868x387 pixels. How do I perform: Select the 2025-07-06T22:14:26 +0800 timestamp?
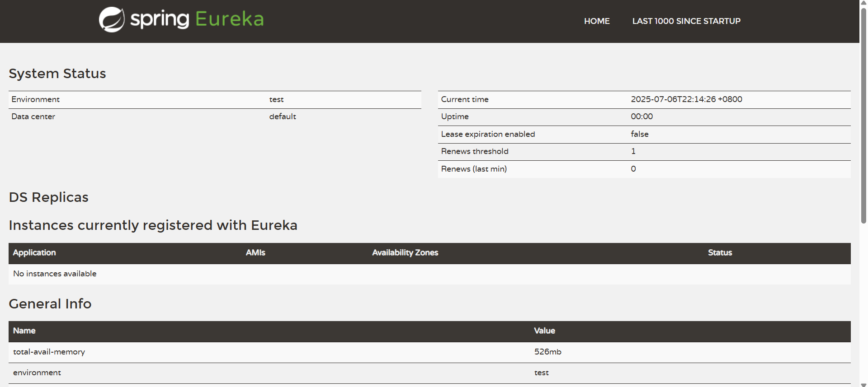click(686, 99)
